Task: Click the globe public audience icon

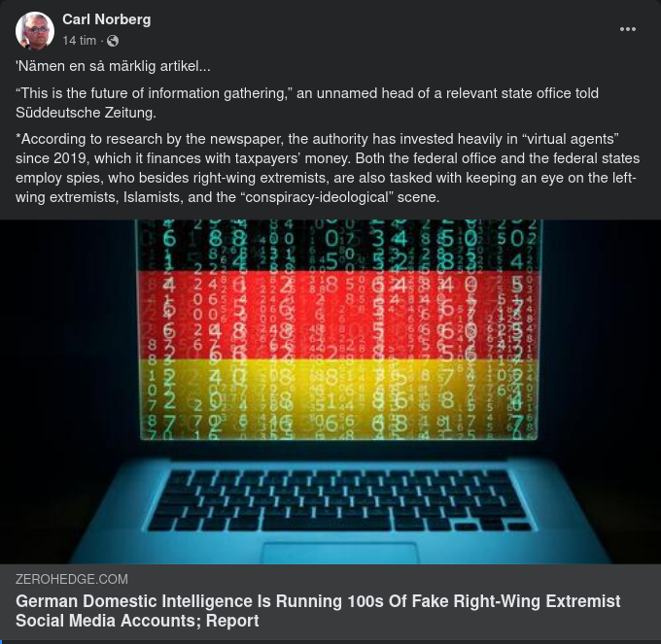Action: click(x=113, y=41)
